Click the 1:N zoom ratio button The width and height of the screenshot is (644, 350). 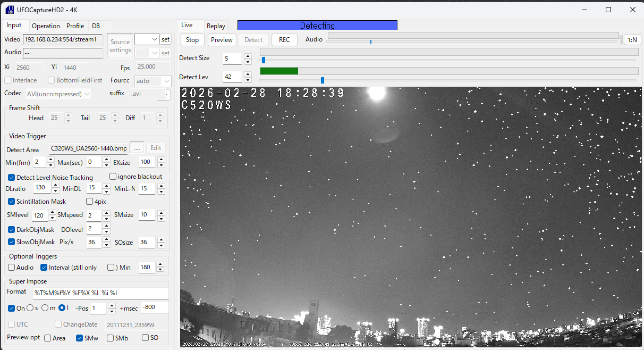(632, 40)
